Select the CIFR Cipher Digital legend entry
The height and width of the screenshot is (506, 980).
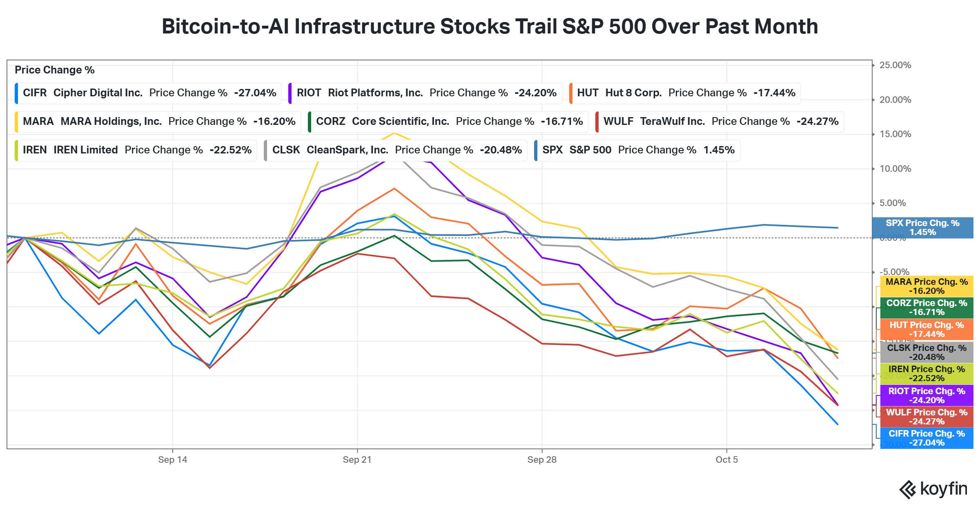tap(148, 93)
